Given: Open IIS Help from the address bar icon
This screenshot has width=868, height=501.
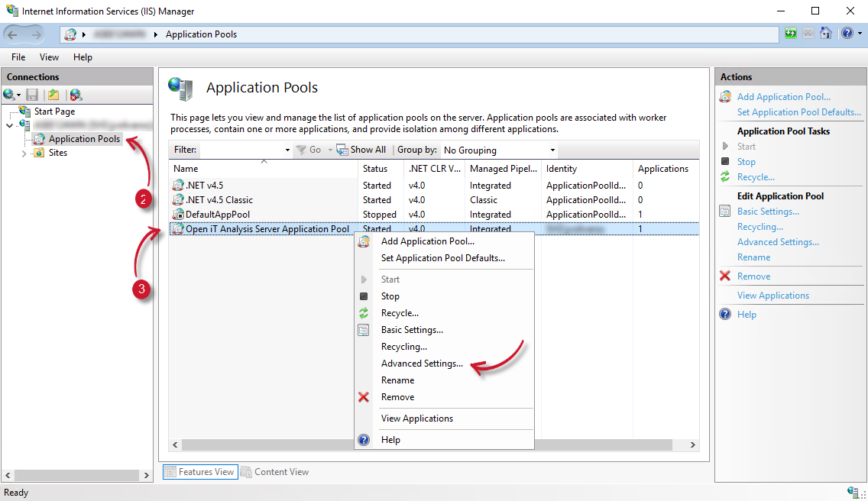Looking at the screenshot, I should (x=847, y=33).
